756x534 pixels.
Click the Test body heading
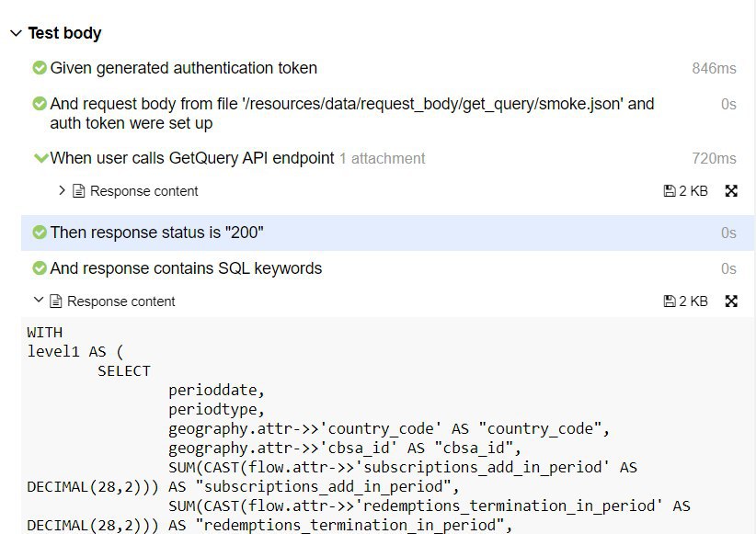[x=64, y=33]
